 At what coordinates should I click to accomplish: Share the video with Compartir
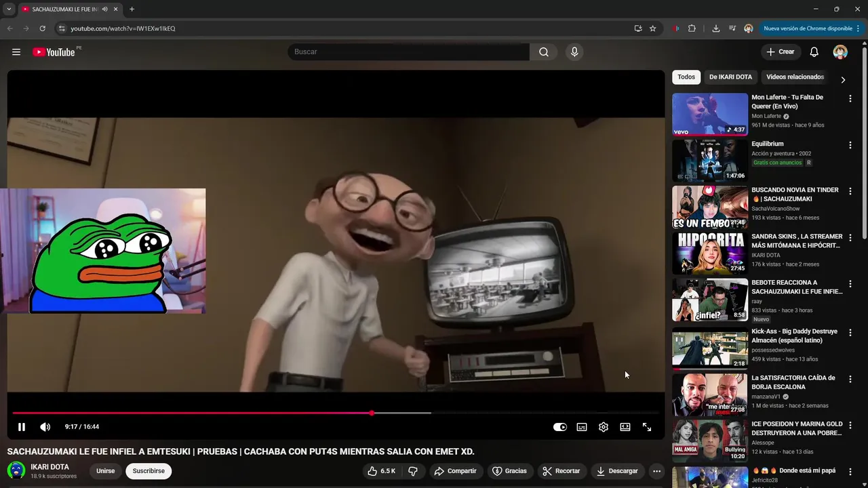tap(455, 471)
